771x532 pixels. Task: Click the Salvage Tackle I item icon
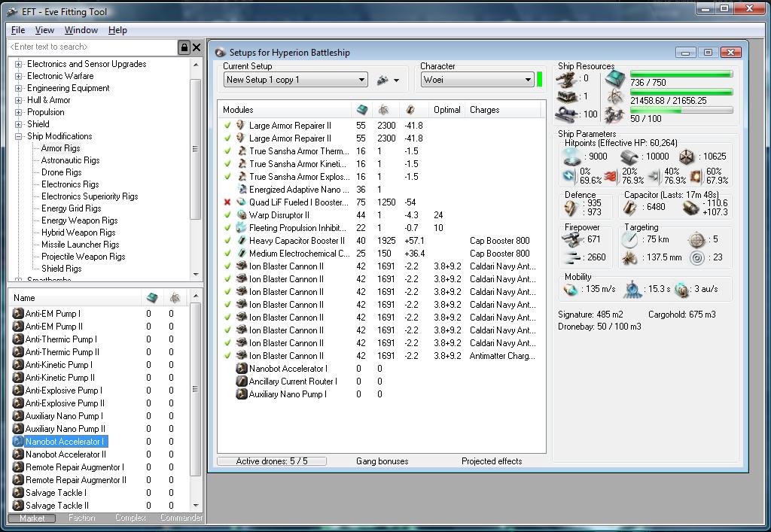click(x=19, y=493)
